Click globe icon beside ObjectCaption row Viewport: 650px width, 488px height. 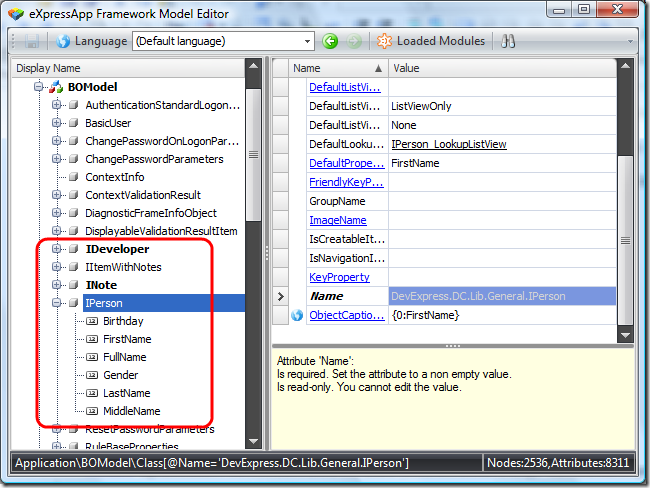coord(297,315)
